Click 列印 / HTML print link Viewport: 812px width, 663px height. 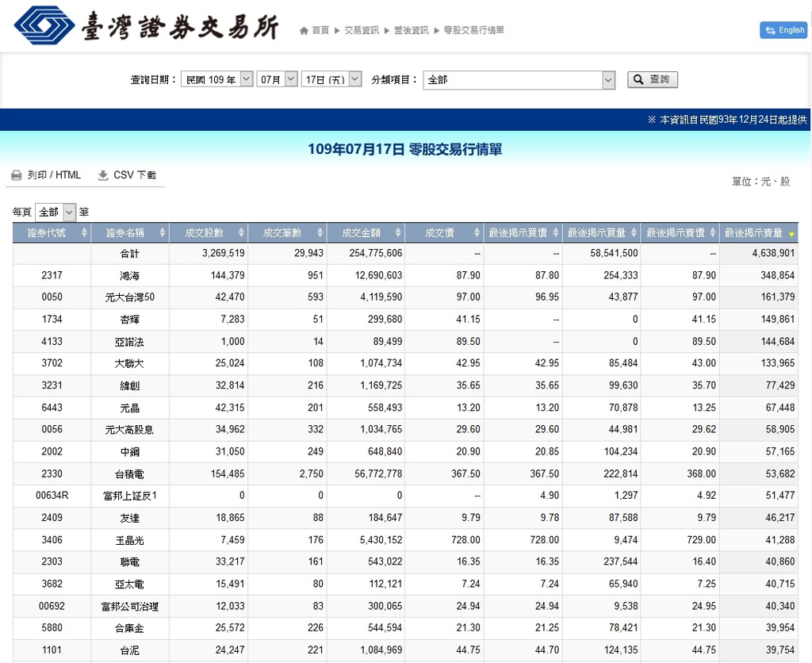click(54, 175)
